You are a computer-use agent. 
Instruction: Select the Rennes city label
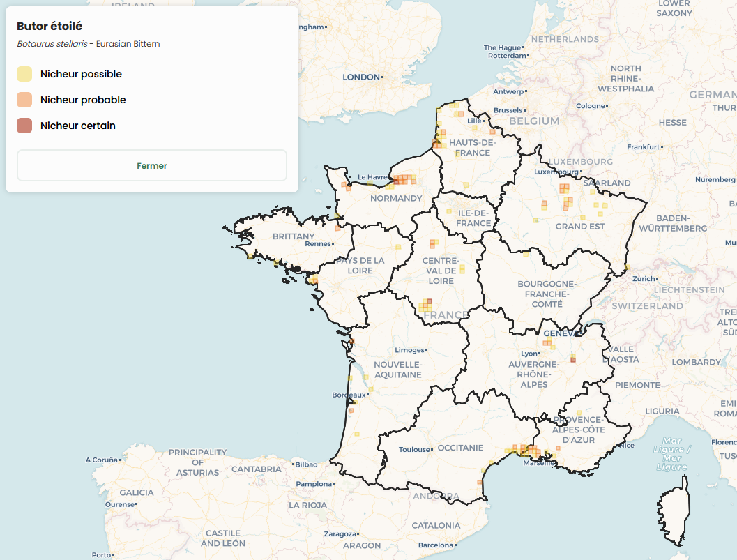pyautogui.click(x=317, y=243)
